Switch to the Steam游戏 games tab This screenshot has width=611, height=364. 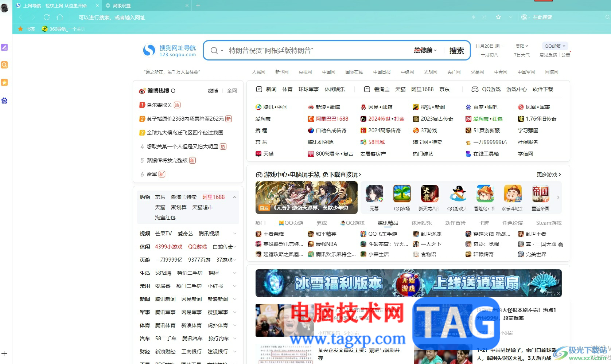point(549,223)
